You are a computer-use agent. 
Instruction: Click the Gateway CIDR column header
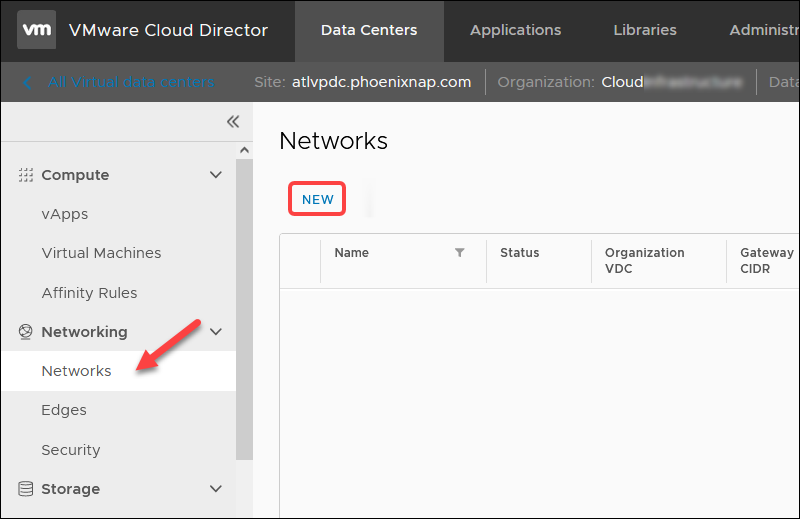(767, 261)
